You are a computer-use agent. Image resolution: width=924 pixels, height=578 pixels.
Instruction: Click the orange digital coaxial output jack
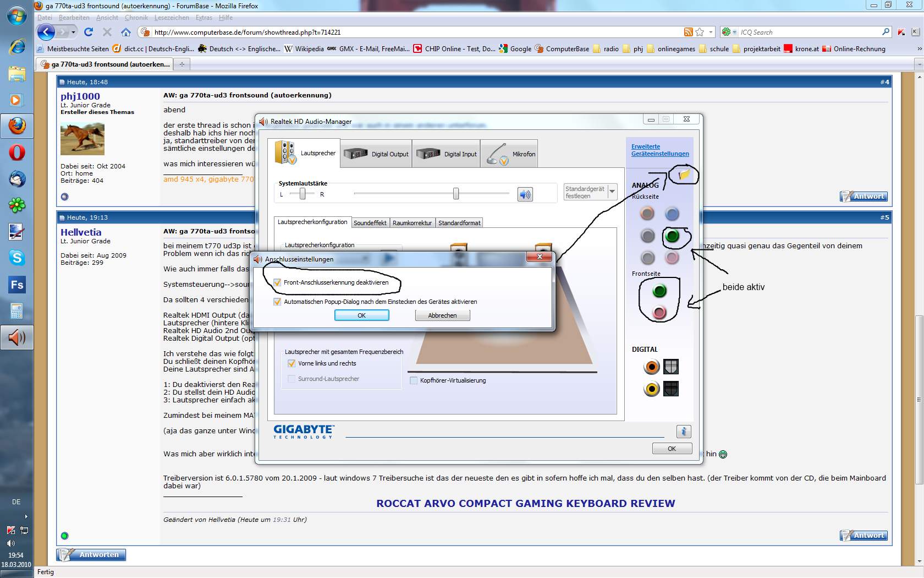pos(652,366)
